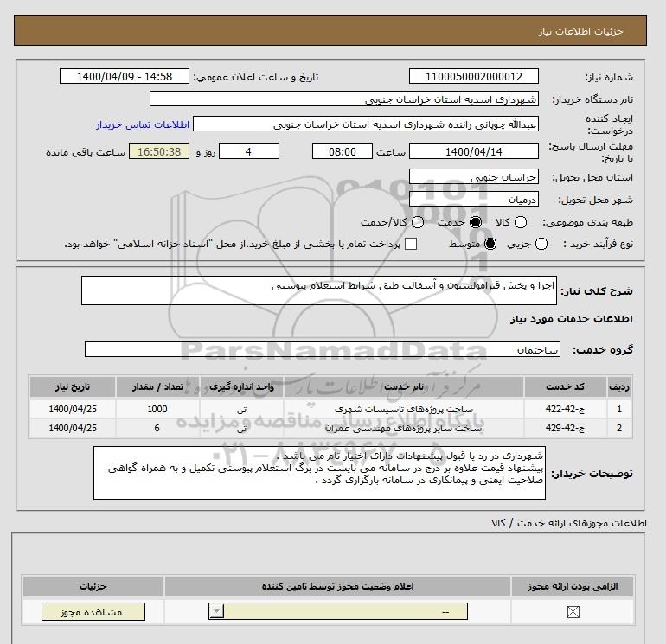Click service code ج-42-422 cell

[565, 409]
